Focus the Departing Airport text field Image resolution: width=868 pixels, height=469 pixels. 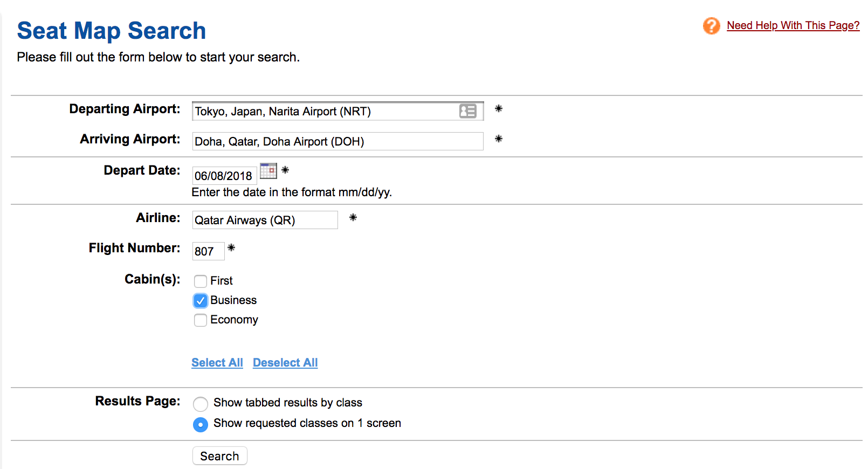(323, 112)
